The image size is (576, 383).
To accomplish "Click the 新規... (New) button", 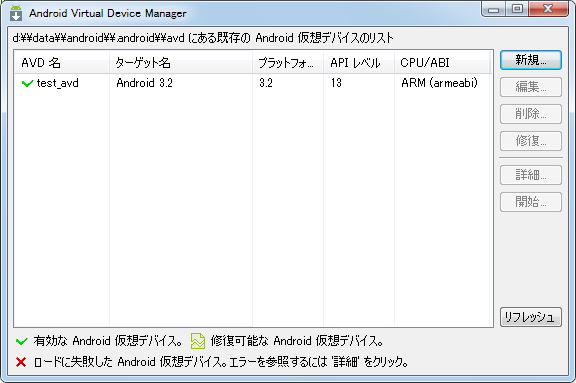I will 530,60.
